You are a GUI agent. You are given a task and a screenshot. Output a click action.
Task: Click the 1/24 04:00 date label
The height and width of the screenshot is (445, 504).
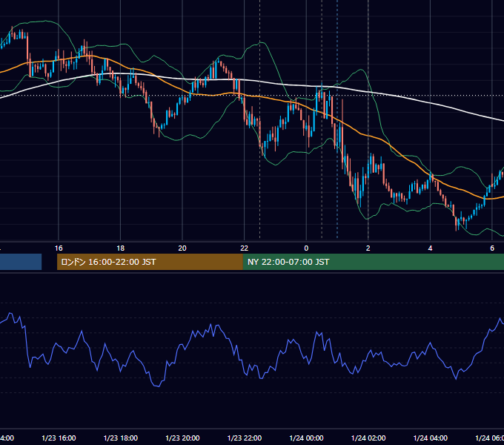tap(430, 438)
